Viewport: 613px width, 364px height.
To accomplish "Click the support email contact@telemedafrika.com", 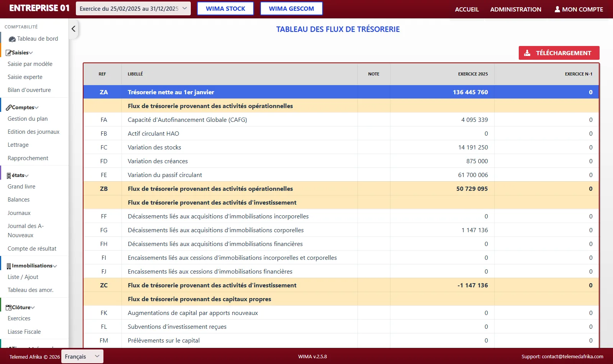I will coord(572,356).
